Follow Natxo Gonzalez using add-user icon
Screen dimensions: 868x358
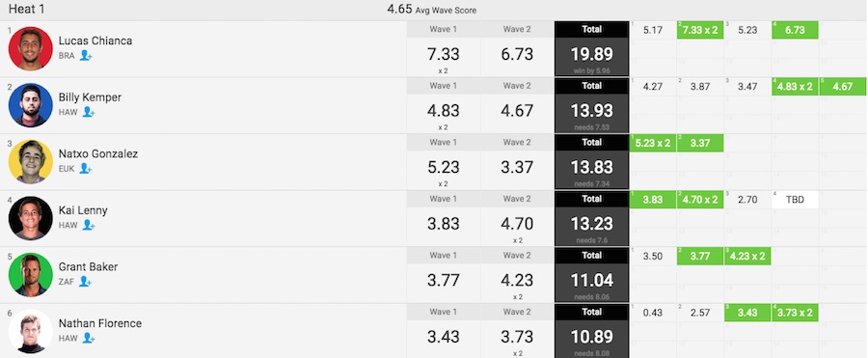(85, 169)
